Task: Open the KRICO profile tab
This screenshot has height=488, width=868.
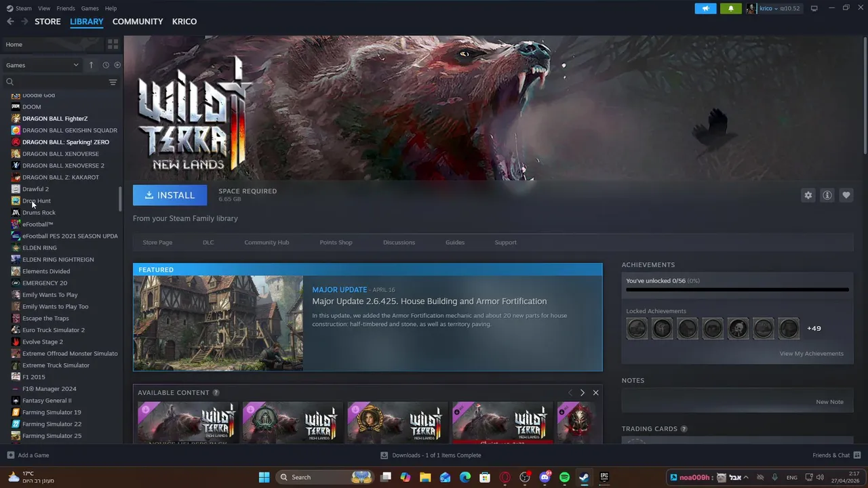Action: click(184, 22)
